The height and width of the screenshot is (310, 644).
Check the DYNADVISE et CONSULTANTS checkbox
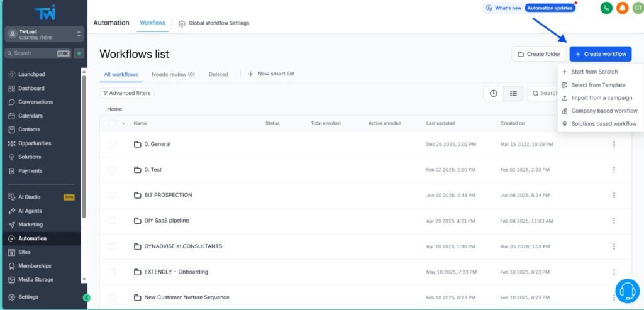tap(112, 246)
